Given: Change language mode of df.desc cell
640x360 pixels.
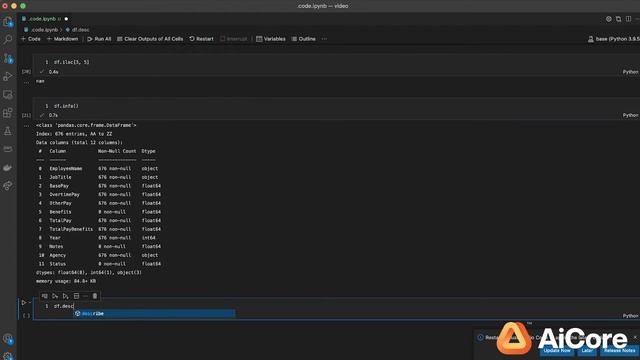Looking at the screenshot, I should pos(630,316).
